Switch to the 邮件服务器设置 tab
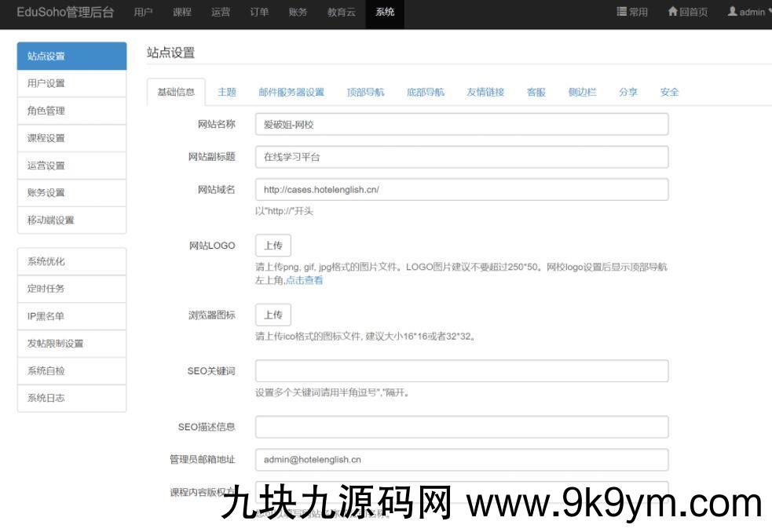This screenshot has height=532, width=772. pyautogui.click(x=291, y=92)
